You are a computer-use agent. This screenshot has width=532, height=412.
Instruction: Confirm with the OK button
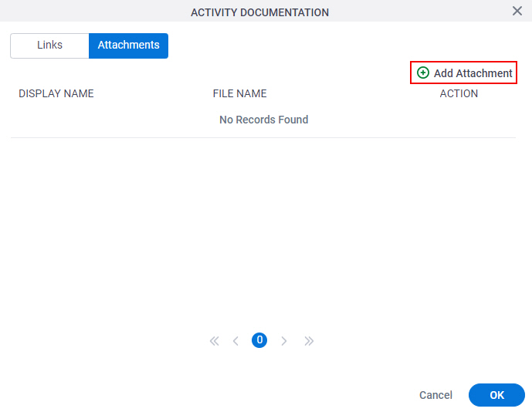[496, 395]
